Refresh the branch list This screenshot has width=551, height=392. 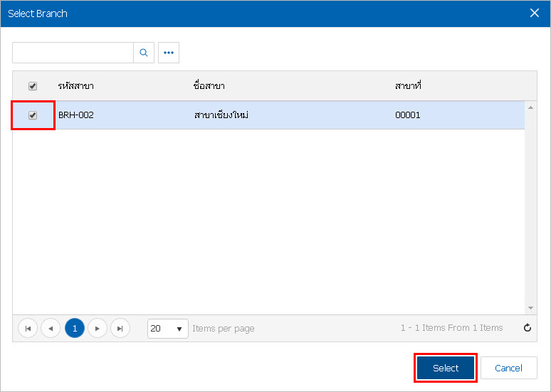(x=527, y=328)
